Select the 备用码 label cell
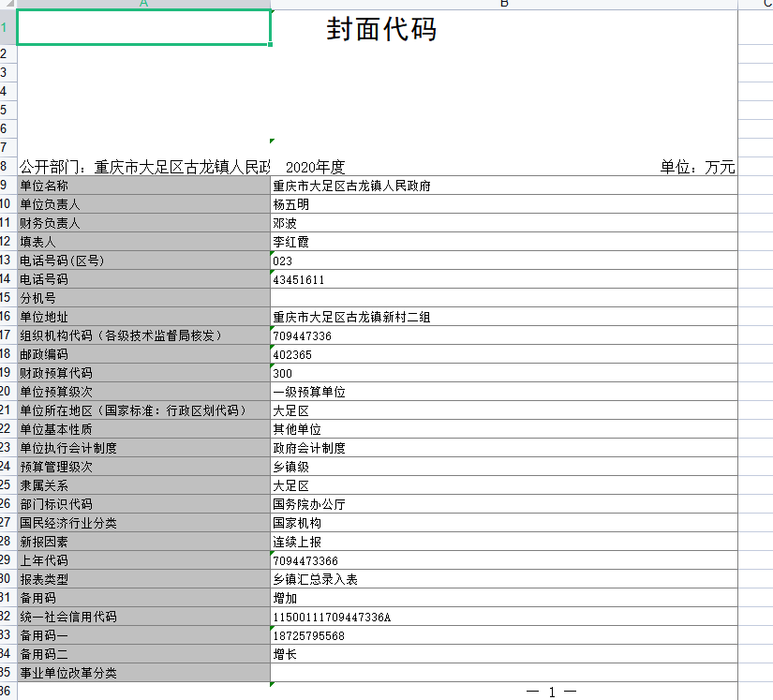 (143, 598)
